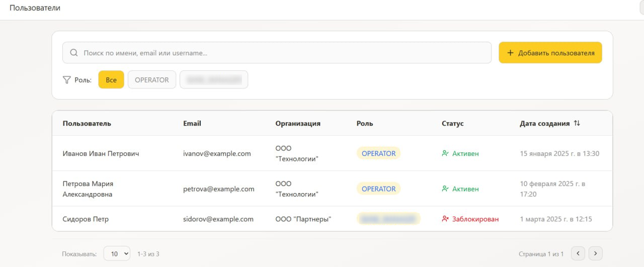The width and height of the screenshot is (644, 267).
Task: Open ivanov@example.com email link
Action: 217,153
